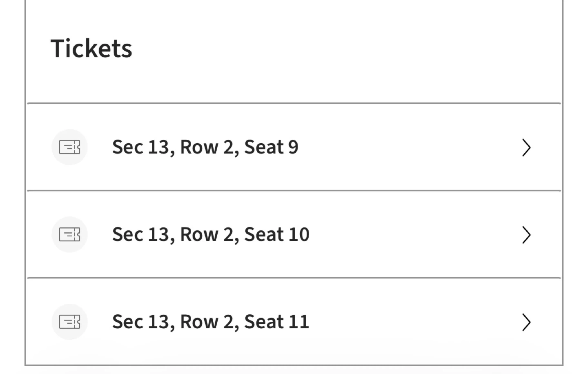Expand the Seat 10 ticket chevron

526,235
